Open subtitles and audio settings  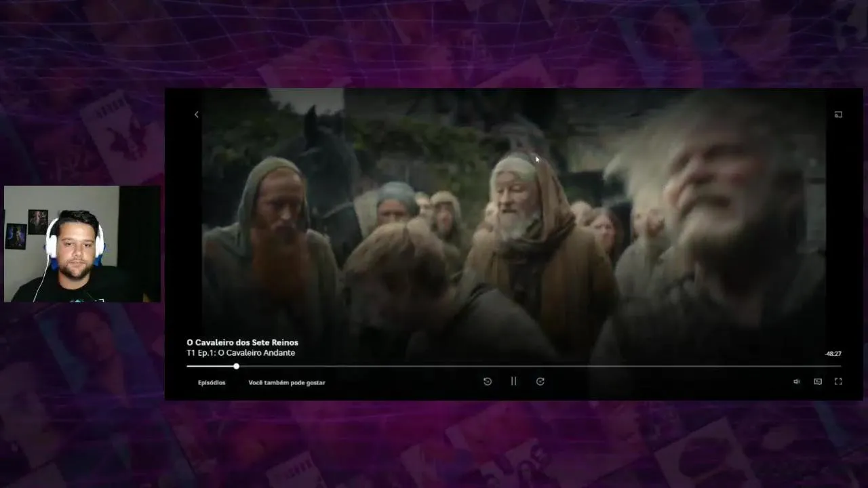[x=818, y=382]
